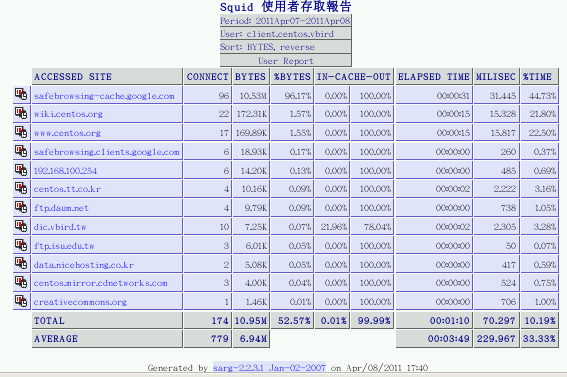Visit the safebrowsing-cache.google.com site link
The image size is (567, 377).
tap(104, 96)
